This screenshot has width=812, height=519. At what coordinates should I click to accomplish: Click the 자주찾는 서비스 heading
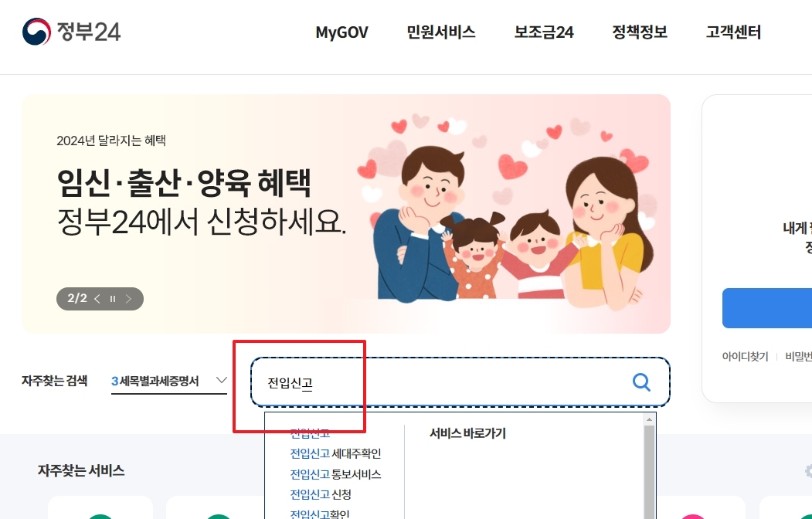[81, 470]
